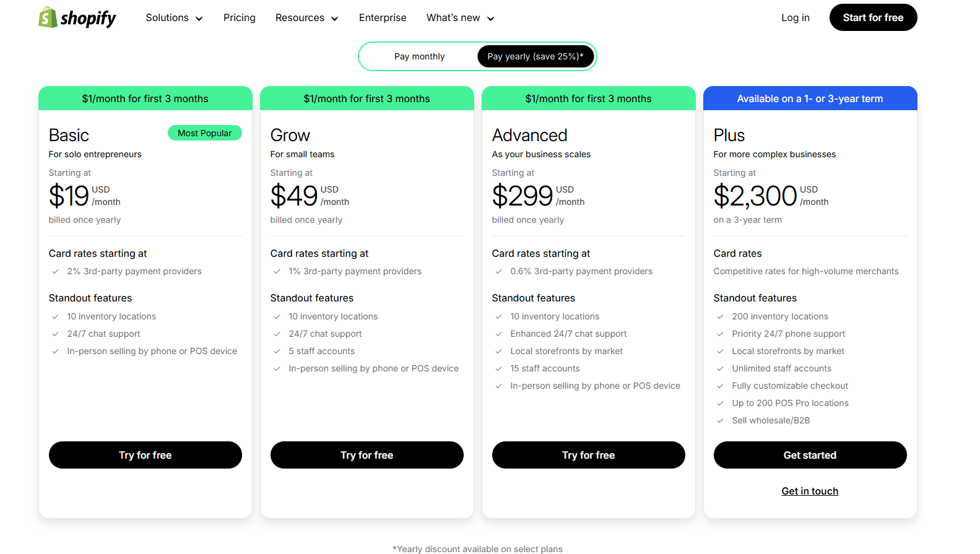Select the Enterprise menu item
980x554 pixels.
(382, 17)
